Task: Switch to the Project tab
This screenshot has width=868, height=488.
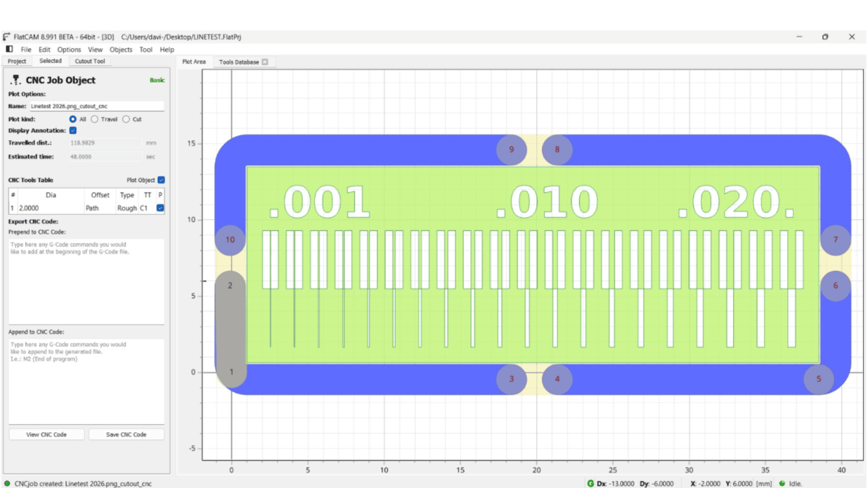Action: [17, 61]
